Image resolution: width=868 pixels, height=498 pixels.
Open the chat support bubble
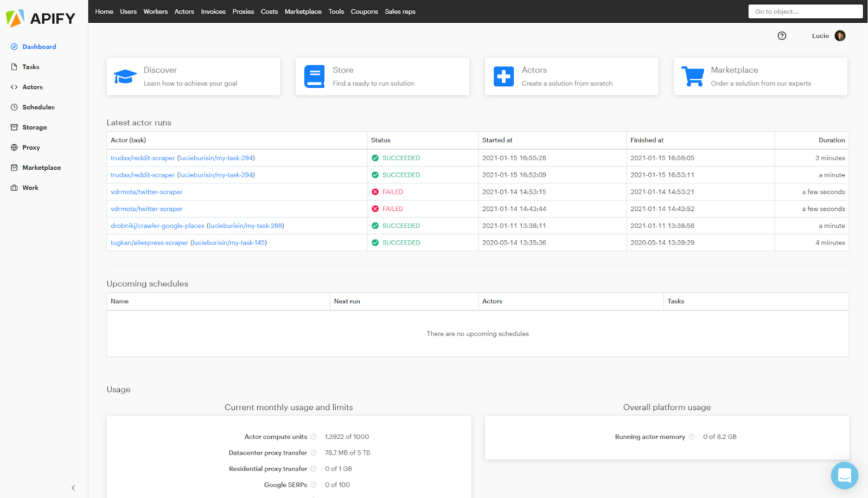pos(844,475)
